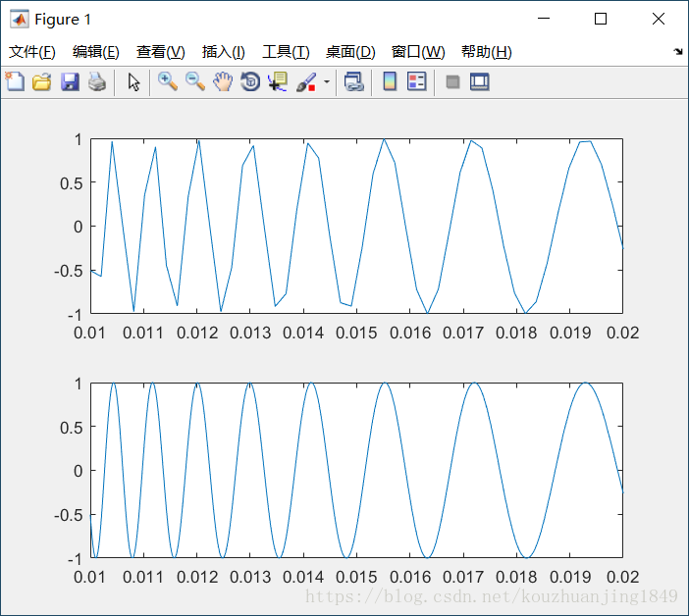Select the Pan hand tool
The image size is (689, 616).
tap(223, 82)
